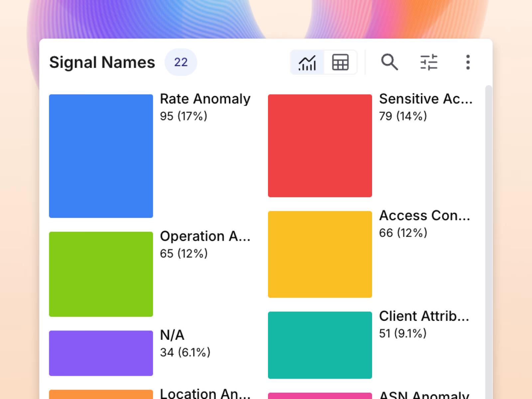
Task: Select the blue Rate Anomaly block
Action: coord(101,156)
